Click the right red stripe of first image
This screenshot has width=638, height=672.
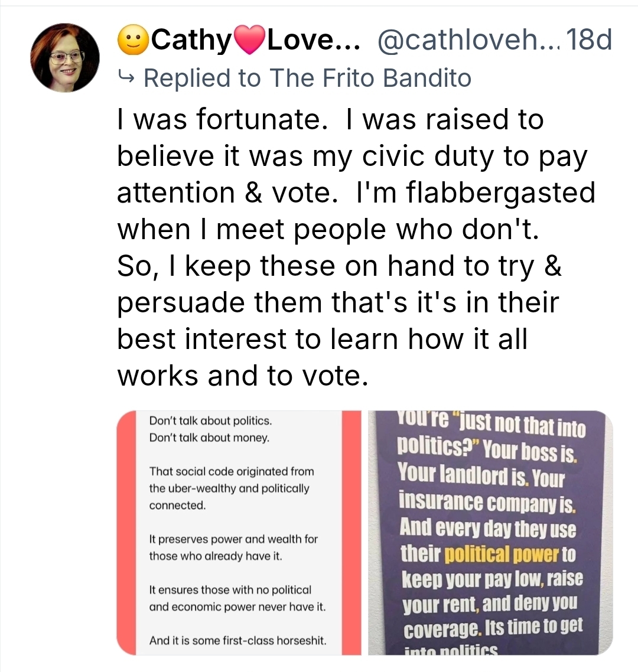pos(351,531)
